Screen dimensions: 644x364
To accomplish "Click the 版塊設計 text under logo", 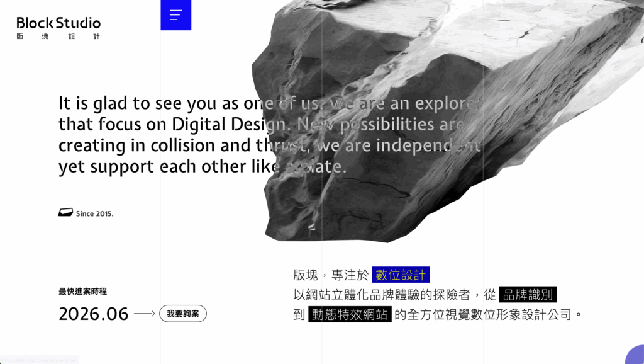I will [58, 37].
